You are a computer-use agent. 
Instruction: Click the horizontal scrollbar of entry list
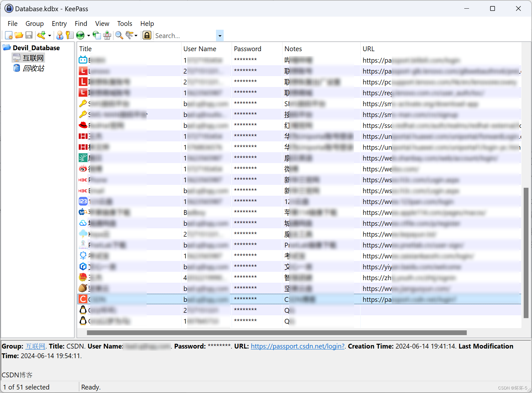pos(277,333)
